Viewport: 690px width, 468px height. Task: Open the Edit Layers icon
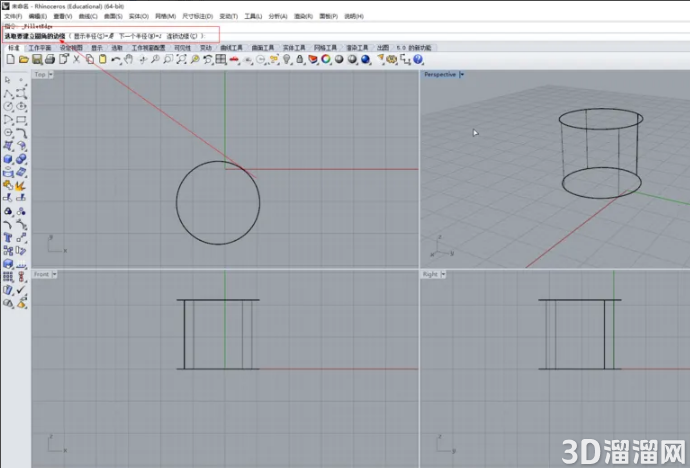(x=313, y=59)
